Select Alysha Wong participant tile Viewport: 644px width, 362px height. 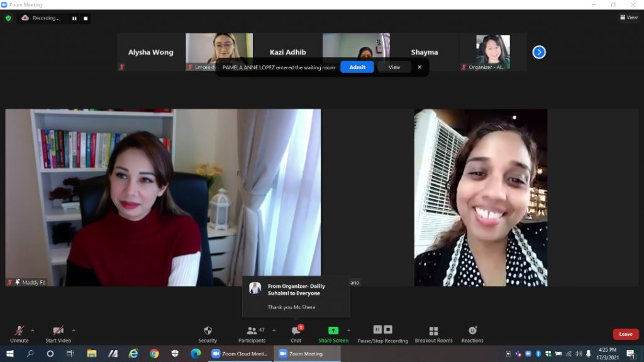(151, 52)
